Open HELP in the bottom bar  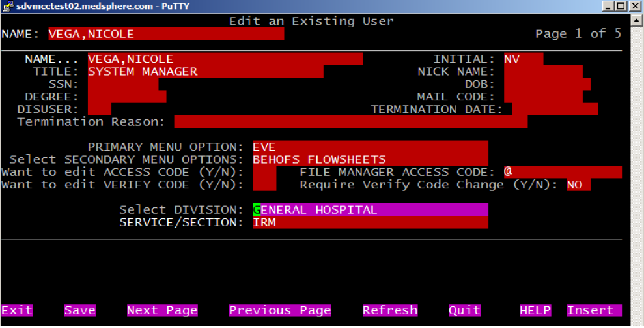coord(535,310)
